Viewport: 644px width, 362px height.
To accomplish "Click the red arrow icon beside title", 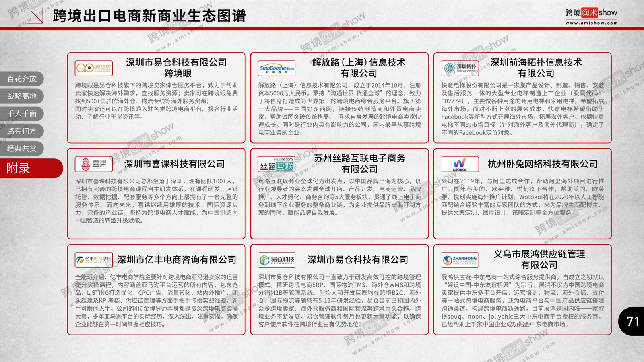I will pyautogui.click(x=35, y=16).
